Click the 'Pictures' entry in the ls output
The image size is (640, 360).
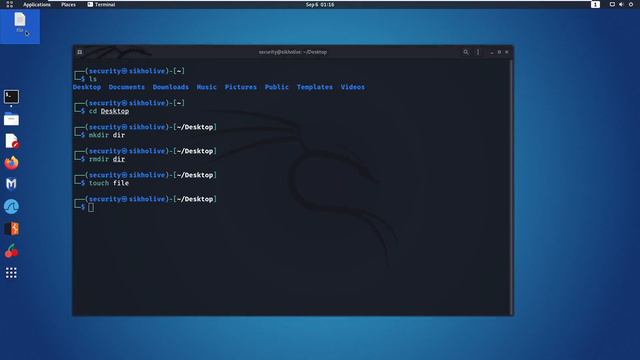[241, 87]
